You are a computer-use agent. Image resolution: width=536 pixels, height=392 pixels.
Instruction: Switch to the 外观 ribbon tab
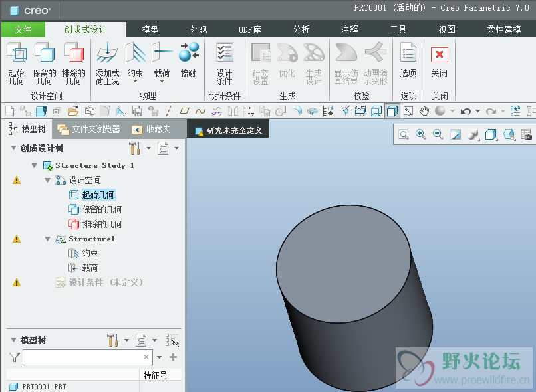199,29
